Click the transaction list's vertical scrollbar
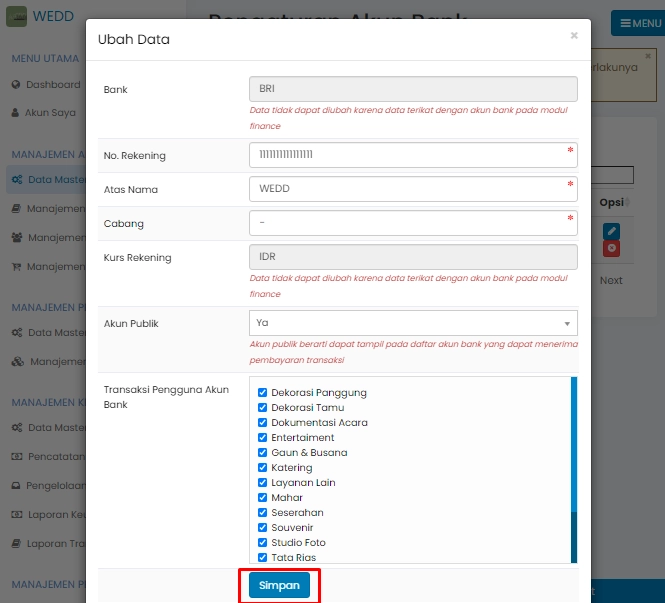This screenshot has width=665, height=603. coord(574,470)
